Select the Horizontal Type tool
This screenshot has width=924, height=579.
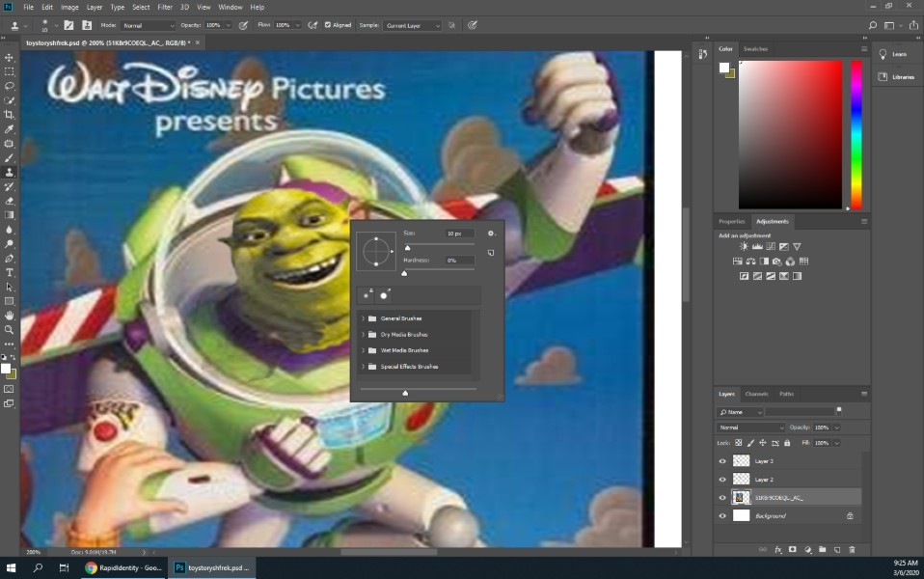9,272
